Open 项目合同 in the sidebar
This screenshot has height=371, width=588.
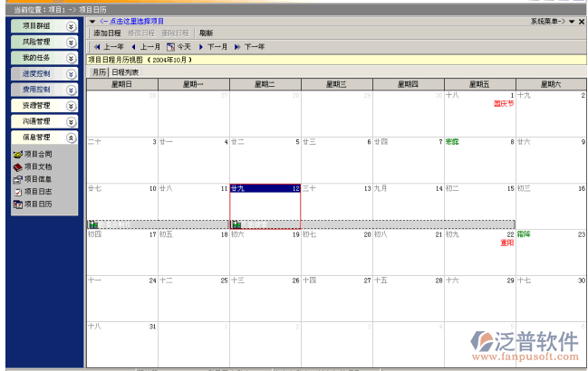[37, 155]
